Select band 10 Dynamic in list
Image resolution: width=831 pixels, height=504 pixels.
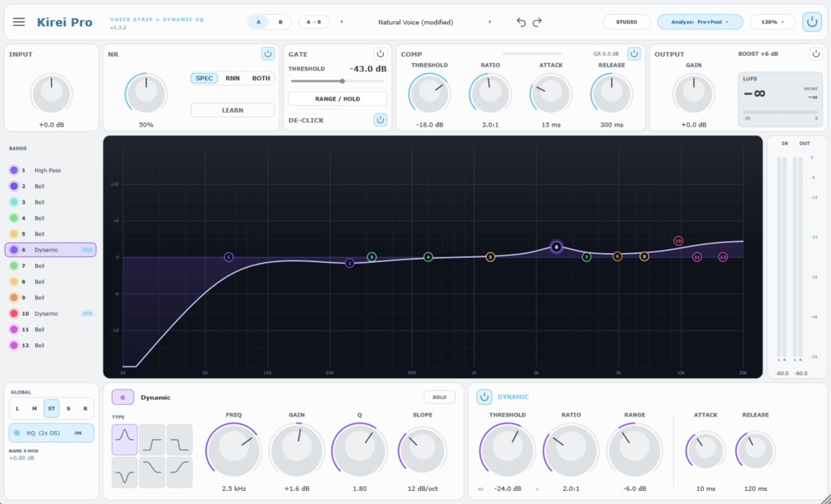tap(51, 313)
